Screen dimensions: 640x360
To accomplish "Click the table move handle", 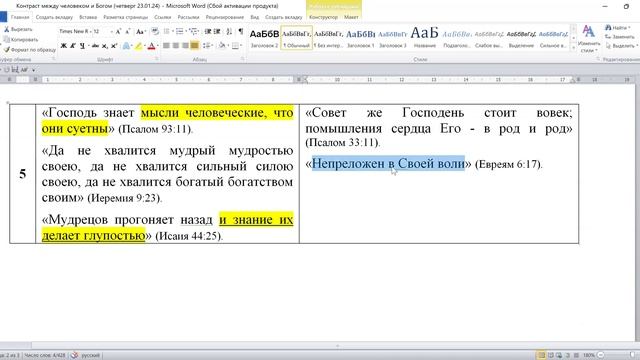I will 7,102.
